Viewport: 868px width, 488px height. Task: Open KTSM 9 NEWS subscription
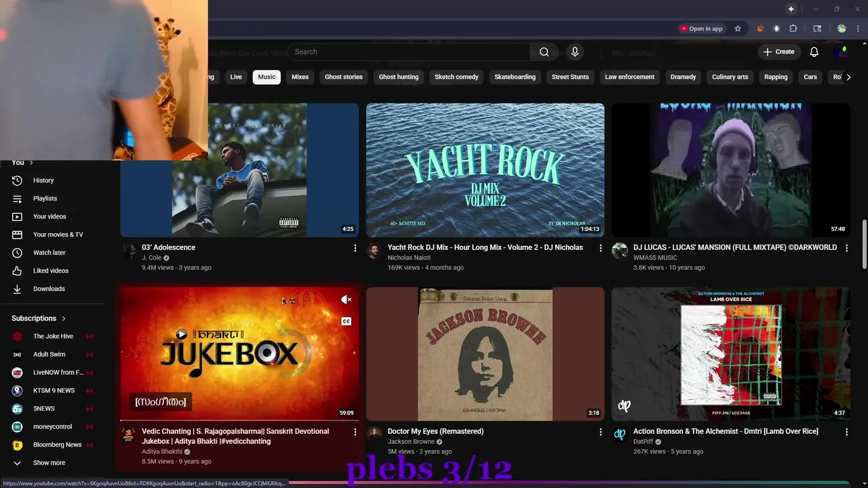(x=53, y=391)
